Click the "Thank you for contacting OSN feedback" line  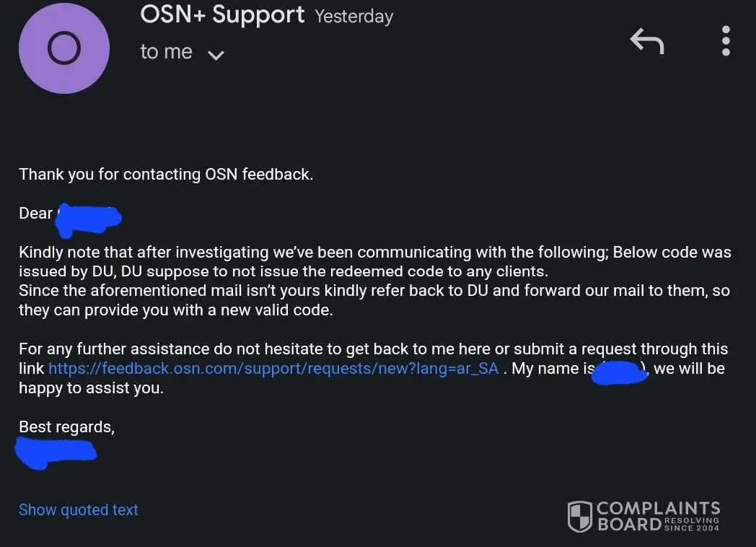tap(166, 174)
